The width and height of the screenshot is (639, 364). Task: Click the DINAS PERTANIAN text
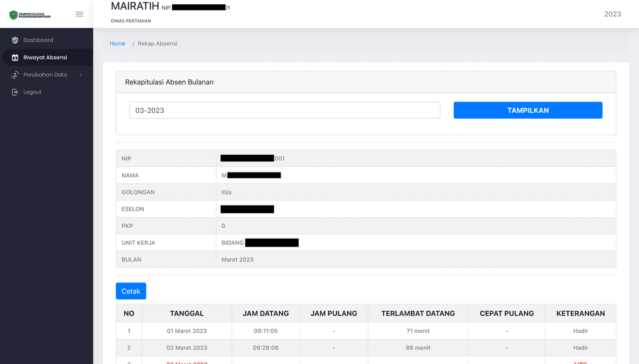[131, 21]
